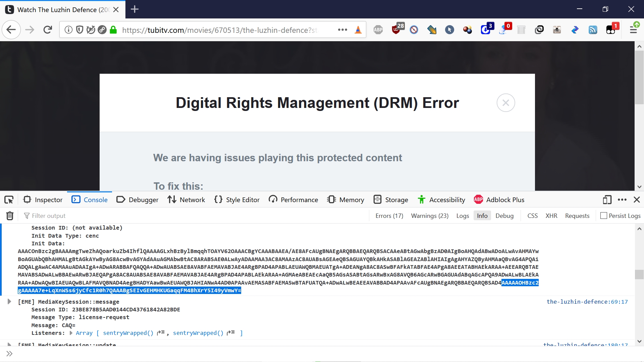Click the VLC cone icon in address bar
Viewport: 644px width, 362px height.
[358, 30]
